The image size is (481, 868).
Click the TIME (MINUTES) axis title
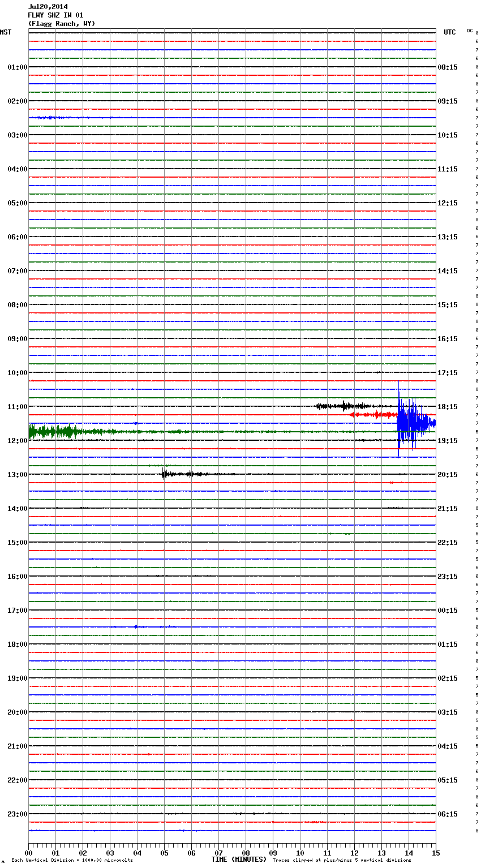[x=239, y=860]
